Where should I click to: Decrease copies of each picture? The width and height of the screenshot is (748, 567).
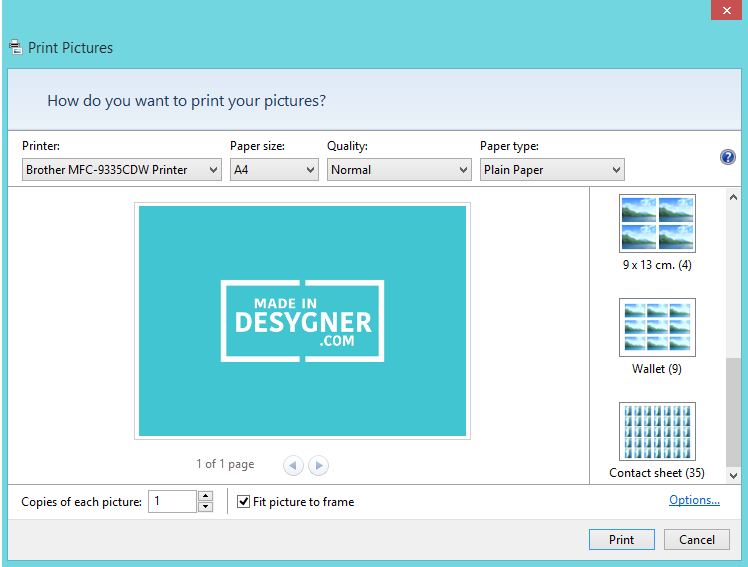point(205,507)
